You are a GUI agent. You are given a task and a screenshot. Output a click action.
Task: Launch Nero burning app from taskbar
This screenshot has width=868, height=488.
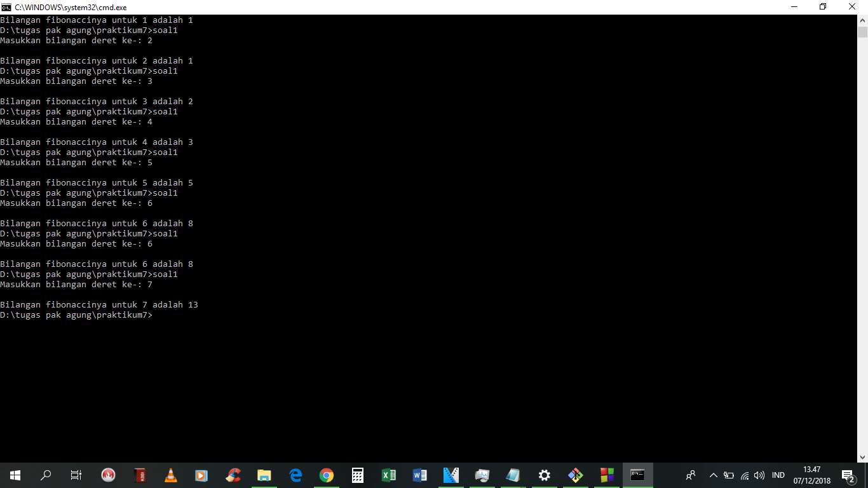(108, 475)
